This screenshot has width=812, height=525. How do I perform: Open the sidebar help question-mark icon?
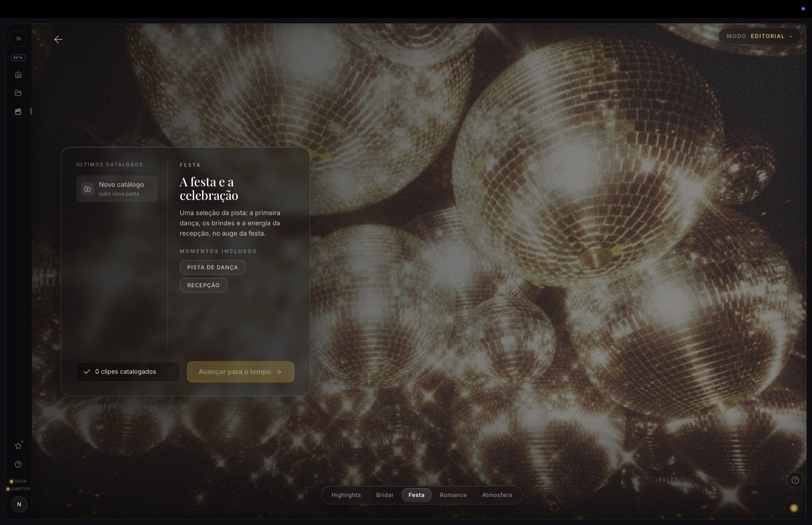pyautogui.click(x=18, y=464)
